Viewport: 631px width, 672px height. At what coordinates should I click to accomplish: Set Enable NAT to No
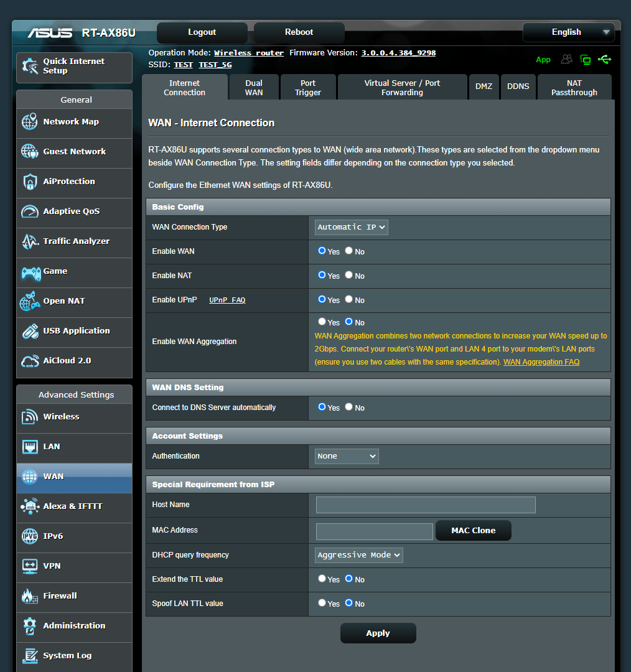(x=349, y=275)
